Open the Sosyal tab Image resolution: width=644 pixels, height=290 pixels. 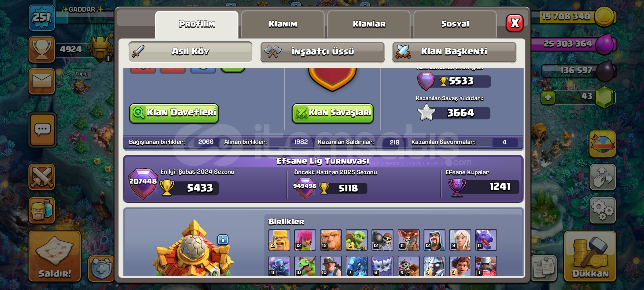455,24
